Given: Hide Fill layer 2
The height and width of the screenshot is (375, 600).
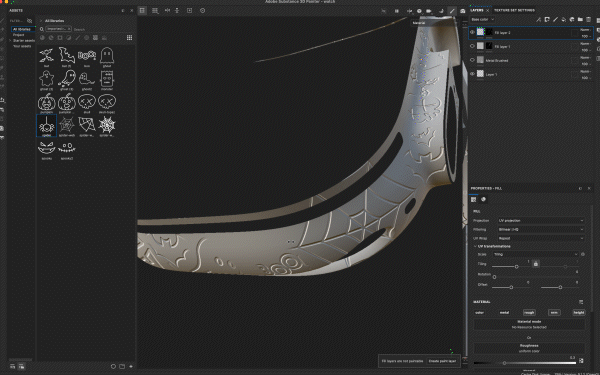Looking at the screenshot, I should coord(472,33).
